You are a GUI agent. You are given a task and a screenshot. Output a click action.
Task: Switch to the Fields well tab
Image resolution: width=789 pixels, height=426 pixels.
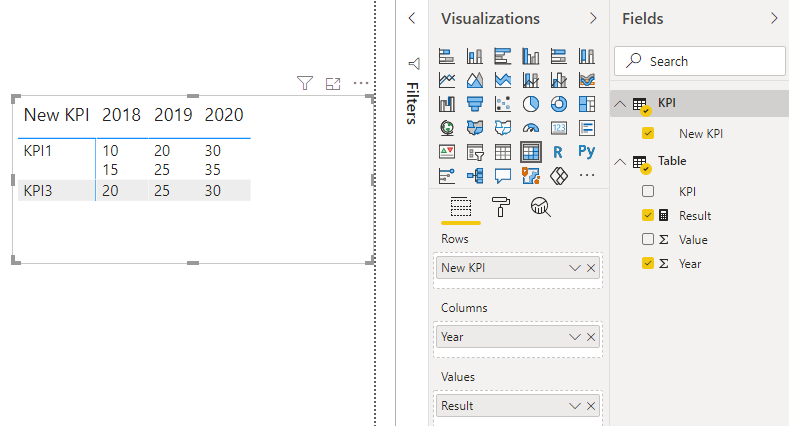click(460, 207)
